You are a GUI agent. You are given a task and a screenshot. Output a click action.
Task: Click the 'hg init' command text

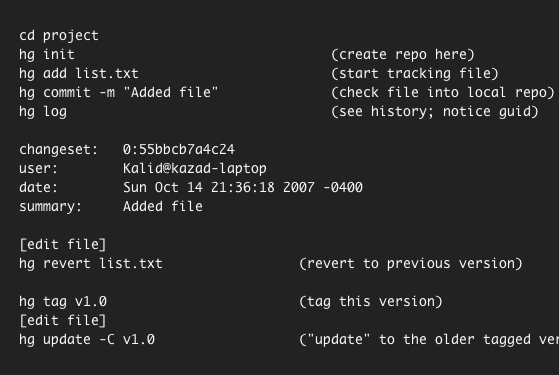[47, 55]
